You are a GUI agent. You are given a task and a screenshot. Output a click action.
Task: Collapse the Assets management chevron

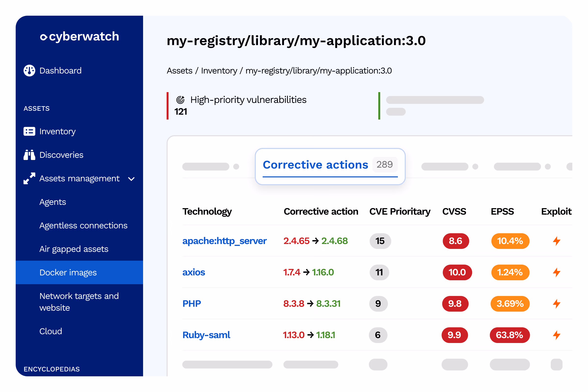pos(131,179)
